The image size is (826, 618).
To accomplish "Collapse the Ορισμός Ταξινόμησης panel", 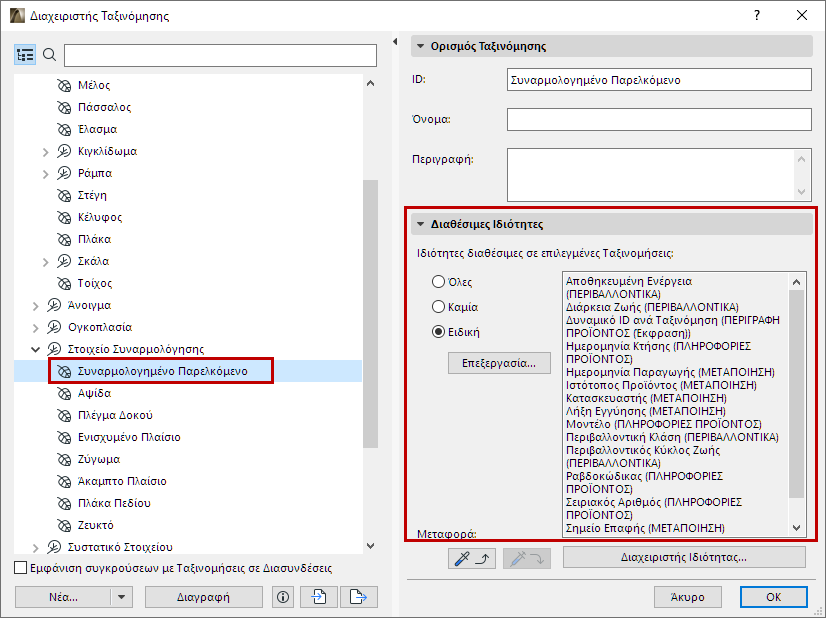I will (x=420, y=46).
